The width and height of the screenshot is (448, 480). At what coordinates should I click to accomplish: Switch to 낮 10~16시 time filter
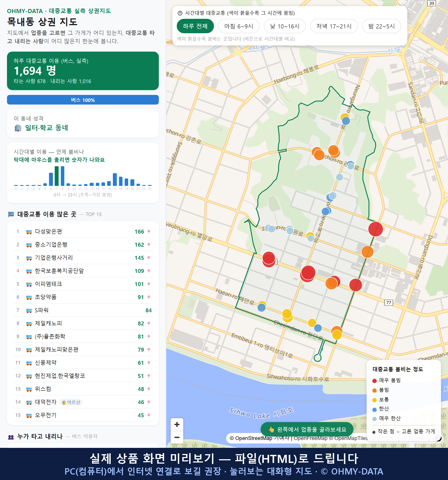point(285,26)
